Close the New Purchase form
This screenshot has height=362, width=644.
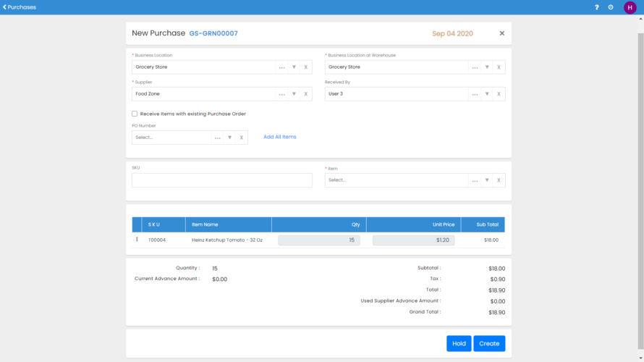[x=501, y=33]
